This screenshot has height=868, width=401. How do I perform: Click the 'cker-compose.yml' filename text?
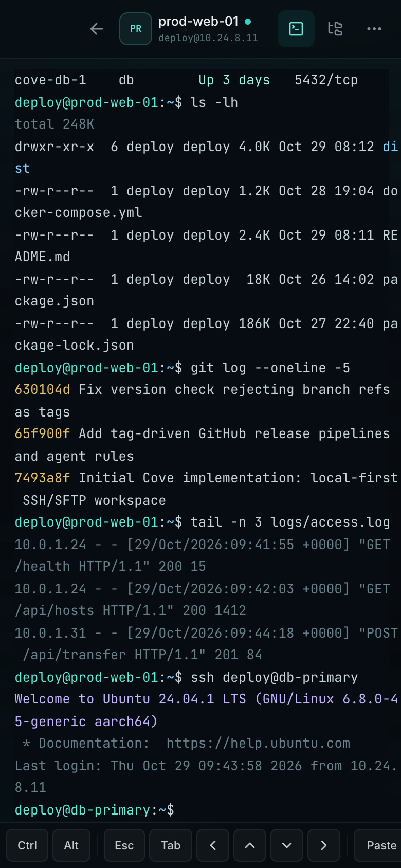[x=79, y=212]
